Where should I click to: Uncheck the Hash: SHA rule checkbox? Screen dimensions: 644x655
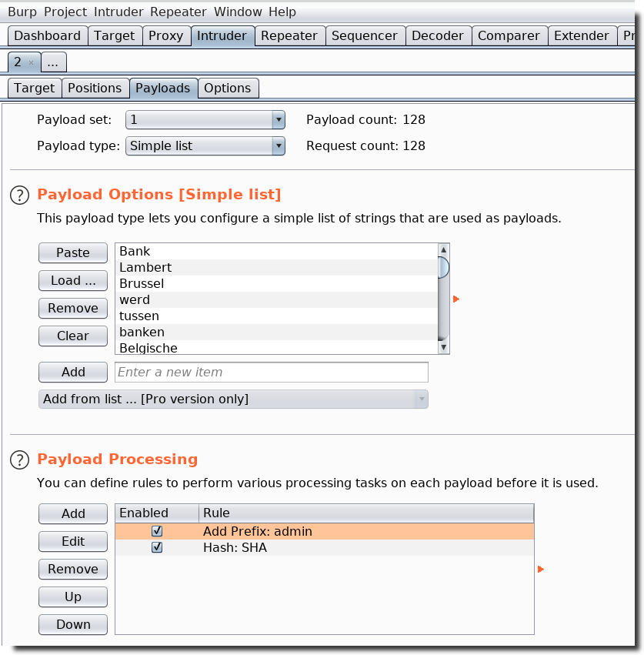[x=157, y=548]
